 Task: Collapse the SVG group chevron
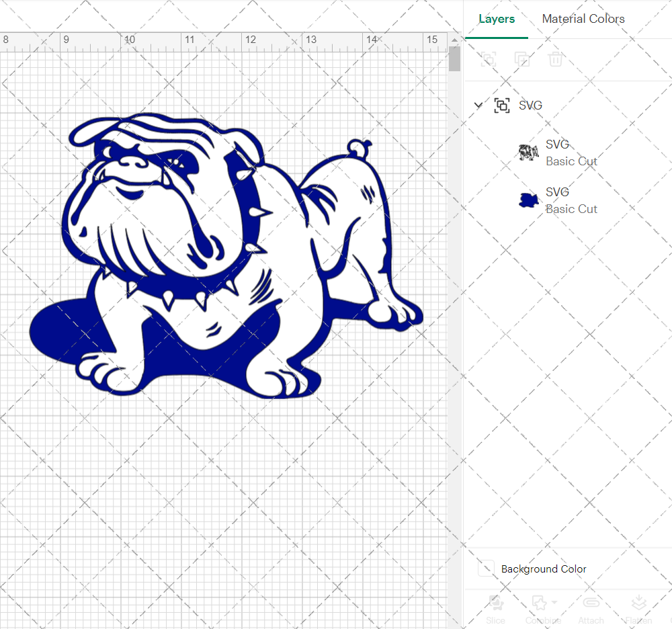pyautogui.click(x=478, y=105)
